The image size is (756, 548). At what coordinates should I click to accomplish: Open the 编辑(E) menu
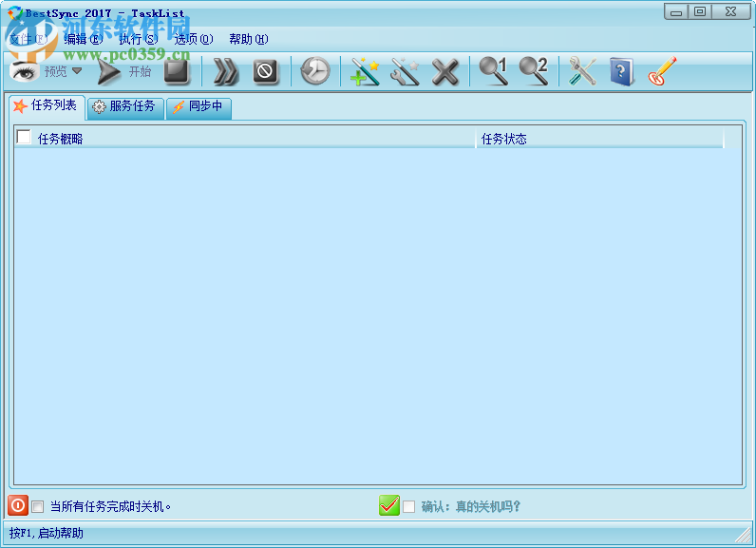pyautogui.click(x=84, y=39)
